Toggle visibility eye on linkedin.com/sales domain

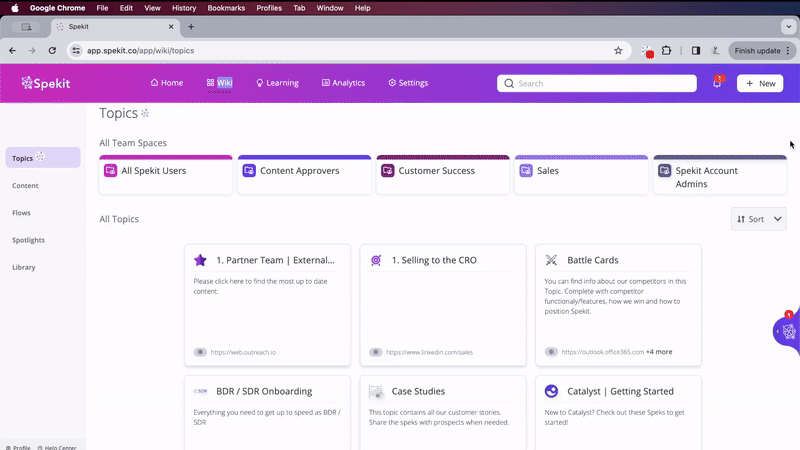376,352
